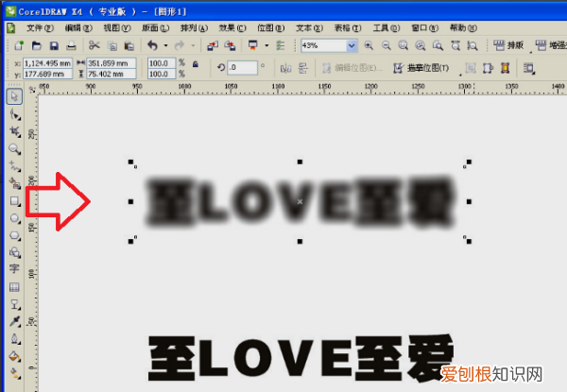The image size is (567, 392).
Task: Expand the Undo history dropdown arrow
Action: tap(166, 45)
